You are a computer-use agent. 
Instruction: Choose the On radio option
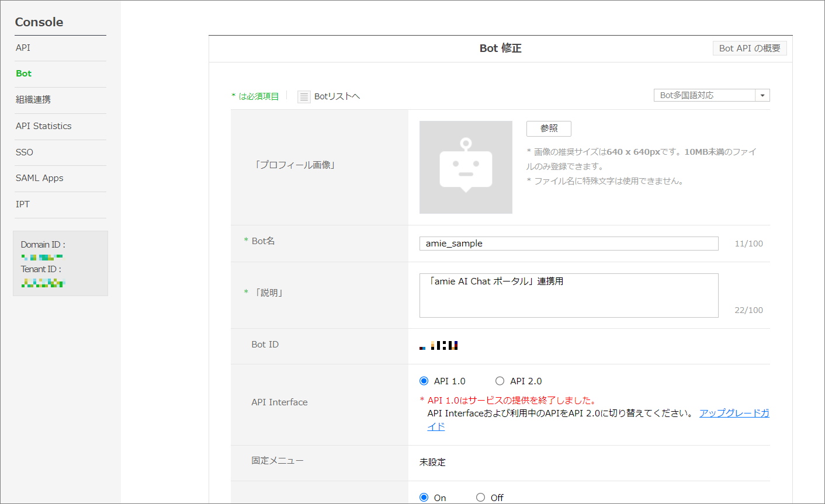point(424,498)
